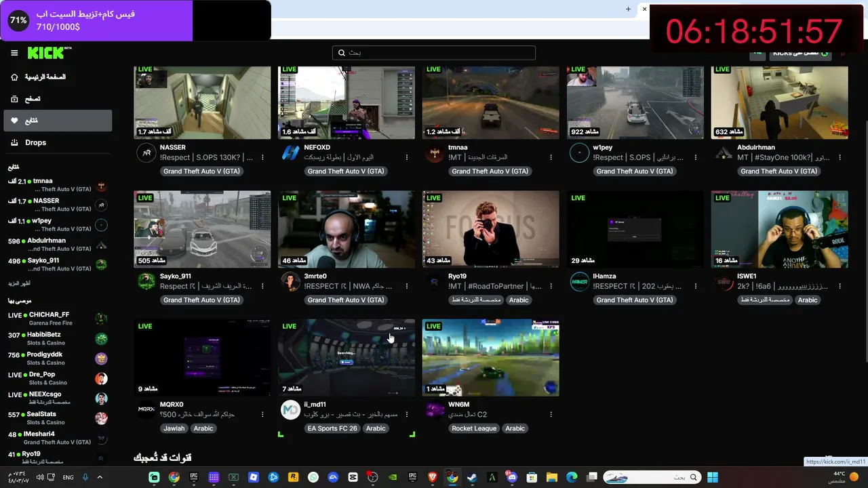Open the تصفح browse page
868x488 pixels.
point(58,99)
